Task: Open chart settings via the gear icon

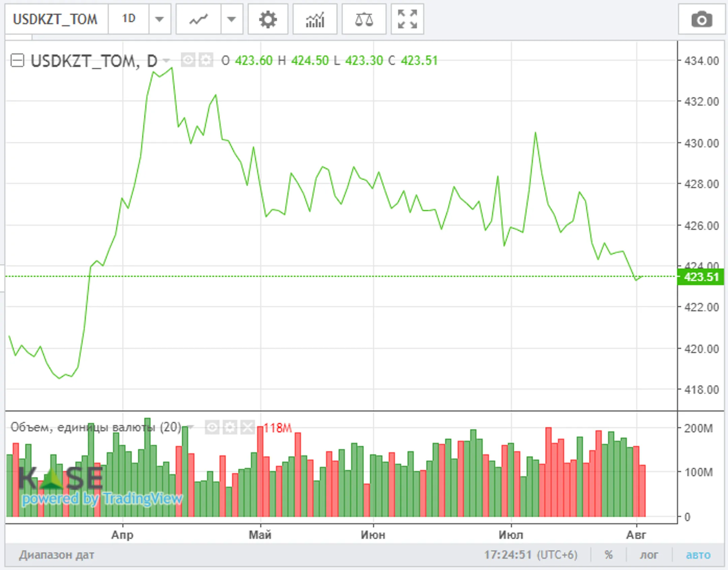Action: coord(268,20)
